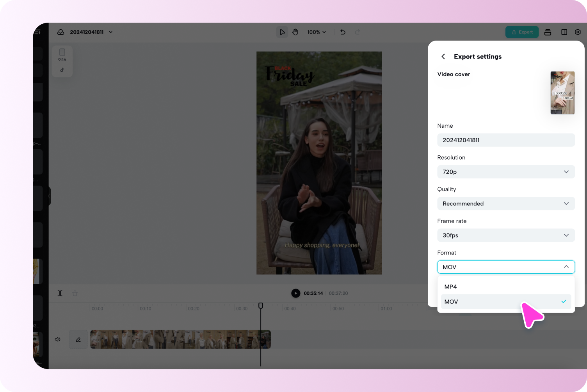Play the video from playback control
Image resolution: width=587 pixels, height=392 pixels.
click(x=296, y=293)
